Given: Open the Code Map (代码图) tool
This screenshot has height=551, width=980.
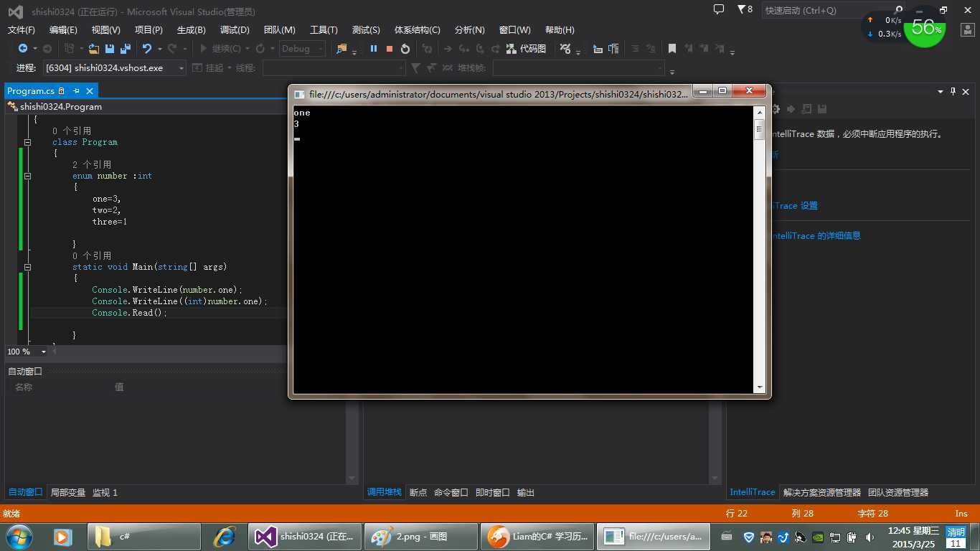Looking at the screenshot, I should click(x=527, y=49).
